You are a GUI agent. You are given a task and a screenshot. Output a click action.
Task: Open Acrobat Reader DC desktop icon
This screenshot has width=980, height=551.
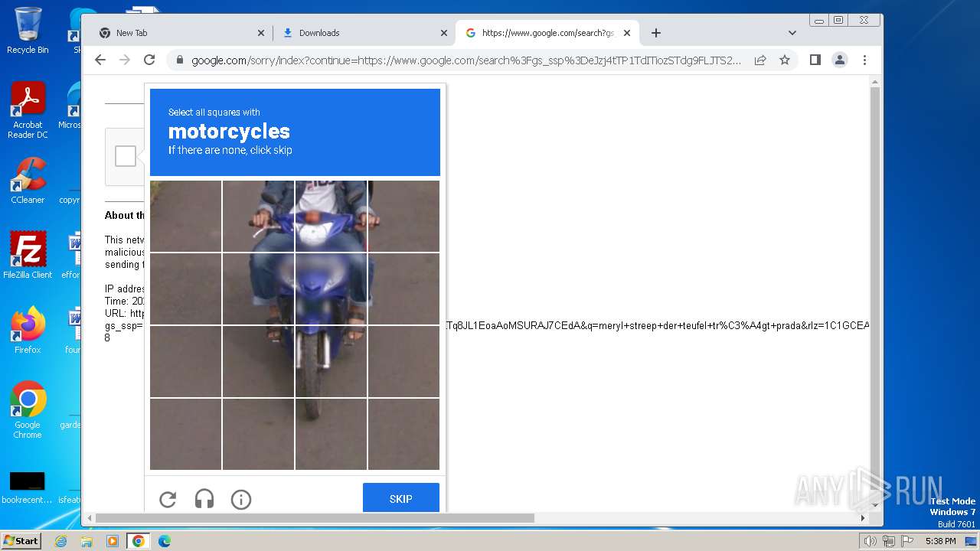coord(28,110)
